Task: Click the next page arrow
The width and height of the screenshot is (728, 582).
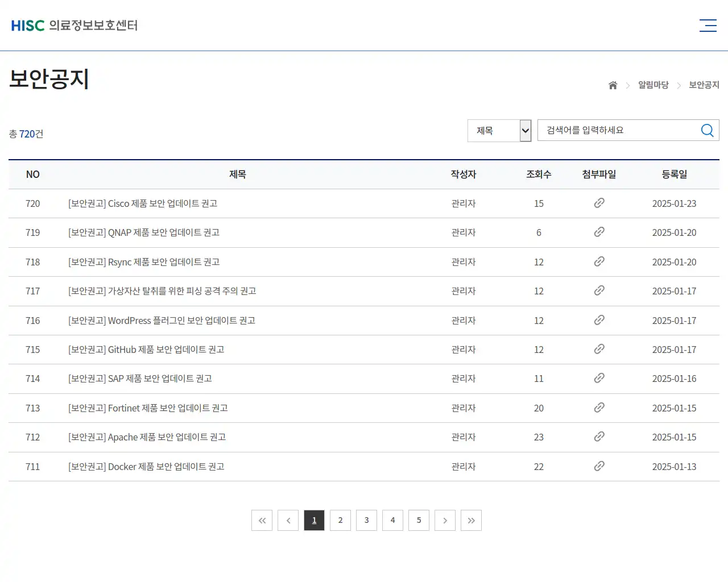Action: 445,520
